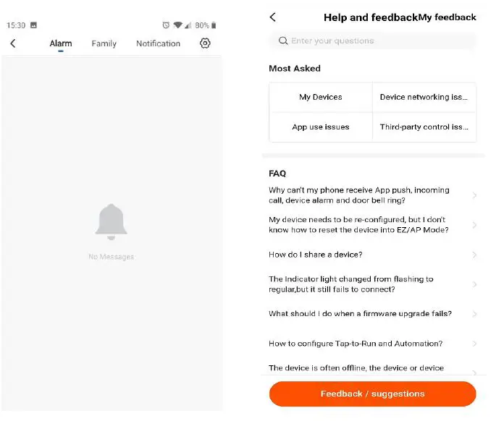
Task: Switch to the Notification tab
Action: pos(158,43)
